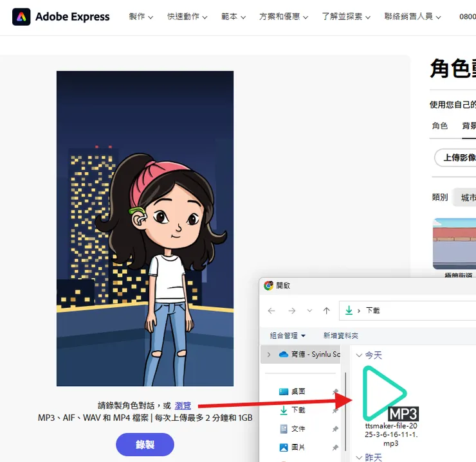The width and height of the screenshot is (476, 462).
Task: Click the pin icon next to 圖片
Action: (x=335, y=447)
